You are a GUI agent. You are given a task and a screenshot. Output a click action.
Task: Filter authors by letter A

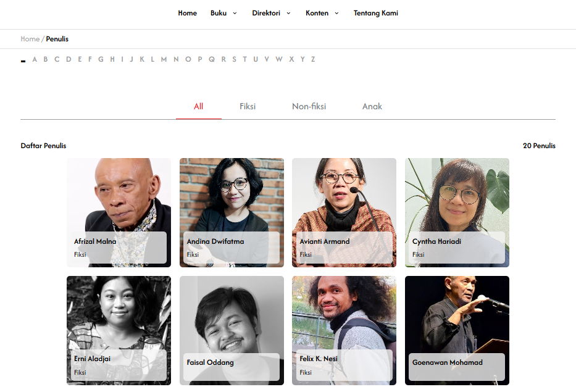35,59
